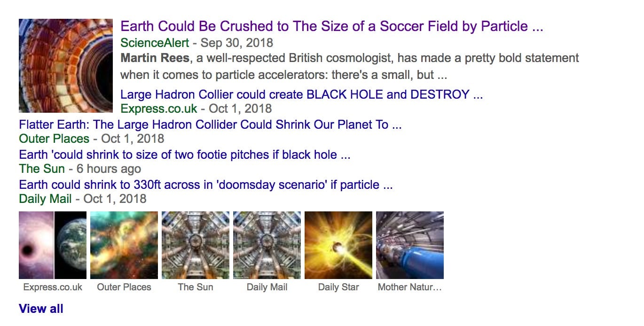Click the 'Express.co.uk' caption under the first thumbnail
The height and width of the screenshot is (326, 644).
(53, 287)
